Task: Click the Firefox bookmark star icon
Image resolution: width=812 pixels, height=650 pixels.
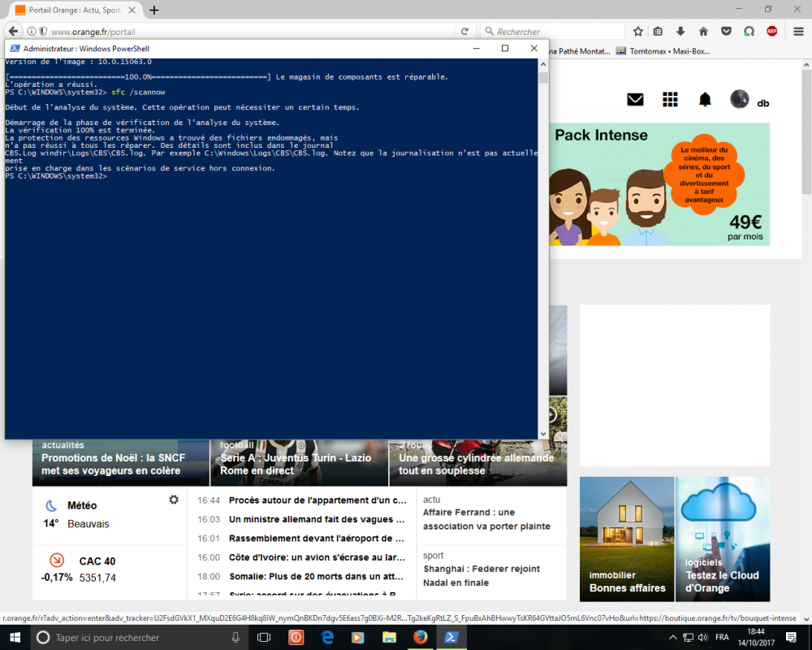Action: 638,31
